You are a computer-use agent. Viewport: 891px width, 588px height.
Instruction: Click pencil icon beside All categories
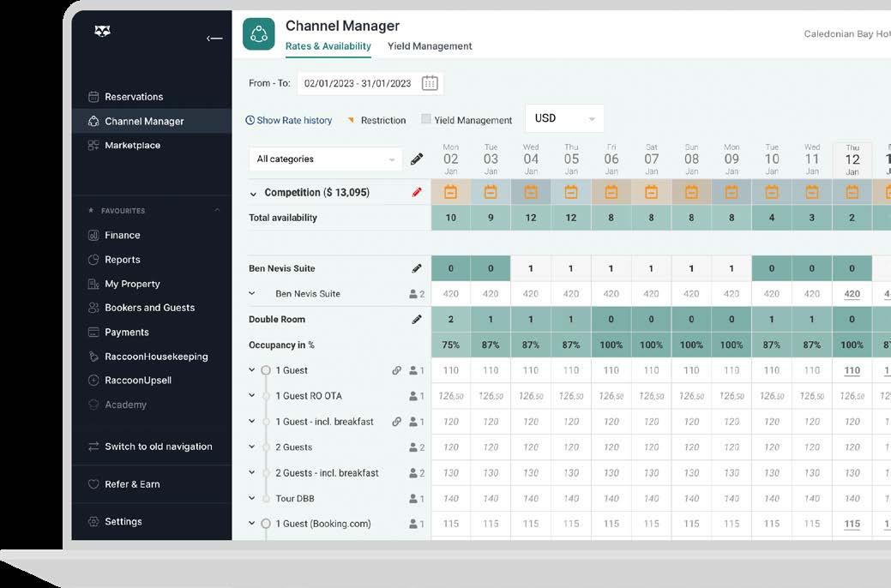417,159
